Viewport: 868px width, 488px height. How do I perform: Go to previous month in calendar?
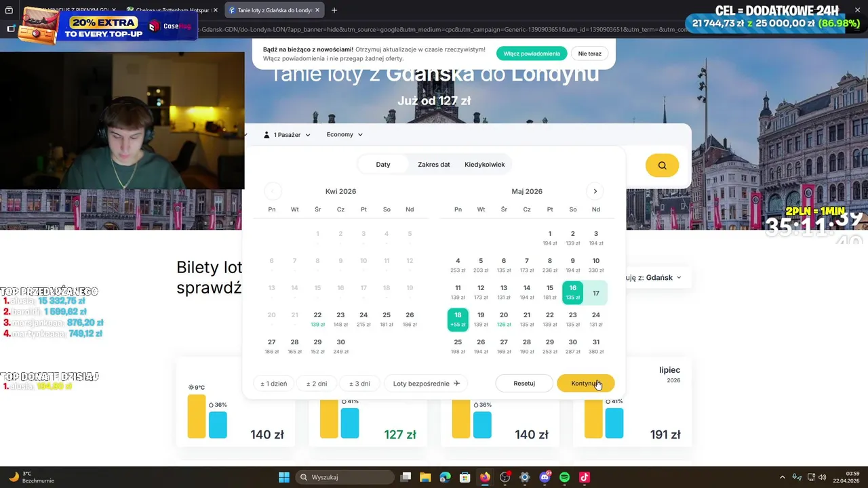pos(273,191)
